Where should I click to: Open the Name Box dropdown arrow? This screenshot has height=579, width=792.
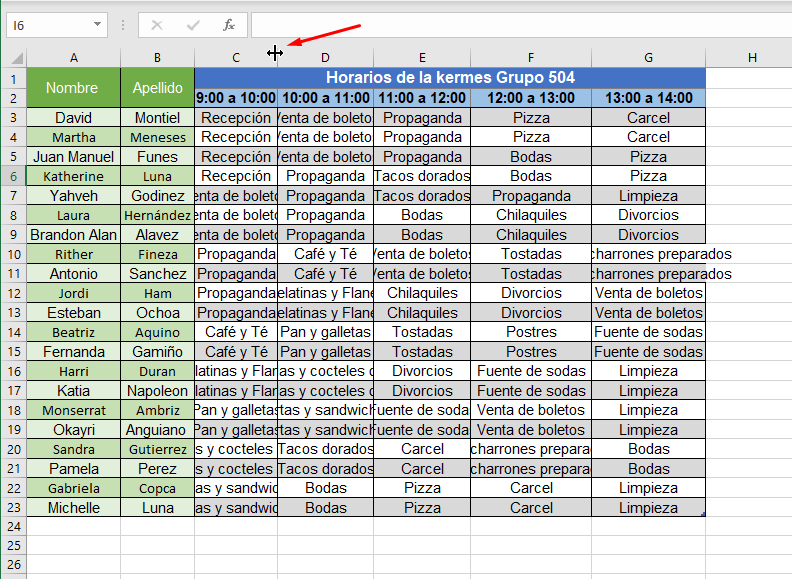click(x=97, y=25)
